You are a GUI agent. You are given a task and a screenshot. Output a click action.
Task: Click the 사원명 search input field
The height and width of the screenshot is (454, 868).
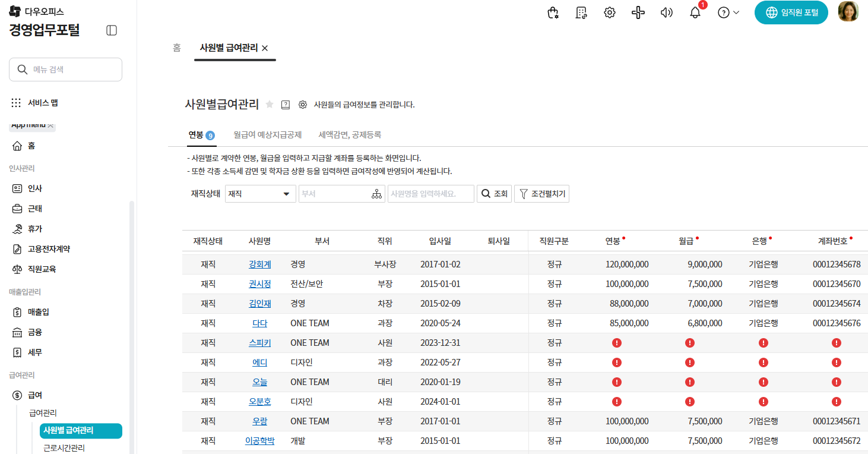click(x=430, y=194)
